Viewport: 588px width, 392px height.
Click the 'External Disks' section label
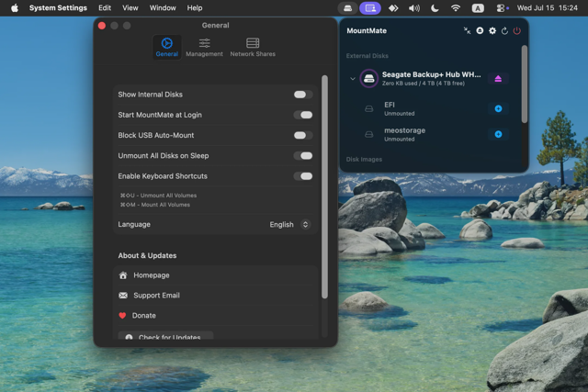[x=367, y=56]
